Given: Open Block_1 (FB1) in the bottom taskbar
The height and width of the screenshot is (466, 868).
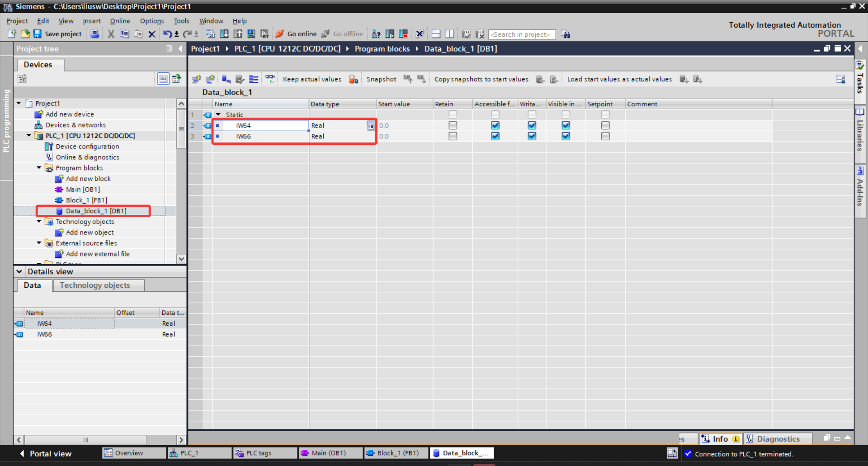Looking at the screenshot, I should (x=396, y=453).
